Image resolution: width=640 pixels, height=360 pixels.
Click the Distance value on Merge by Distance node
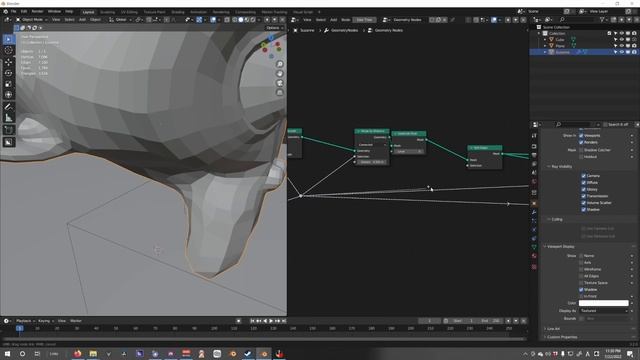point(372,162)
